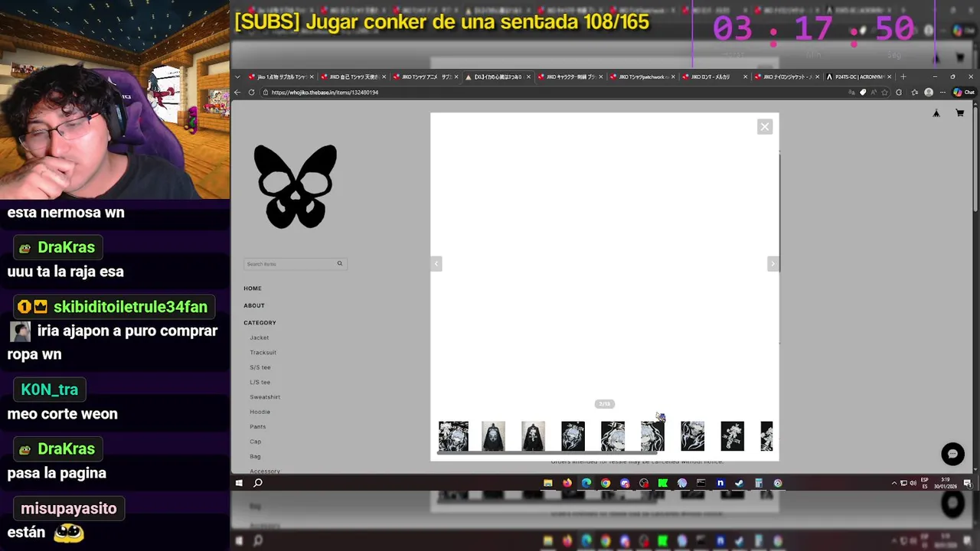
Task: Open Google Chrome in the taskbar
Action: [x=606, y=483]
